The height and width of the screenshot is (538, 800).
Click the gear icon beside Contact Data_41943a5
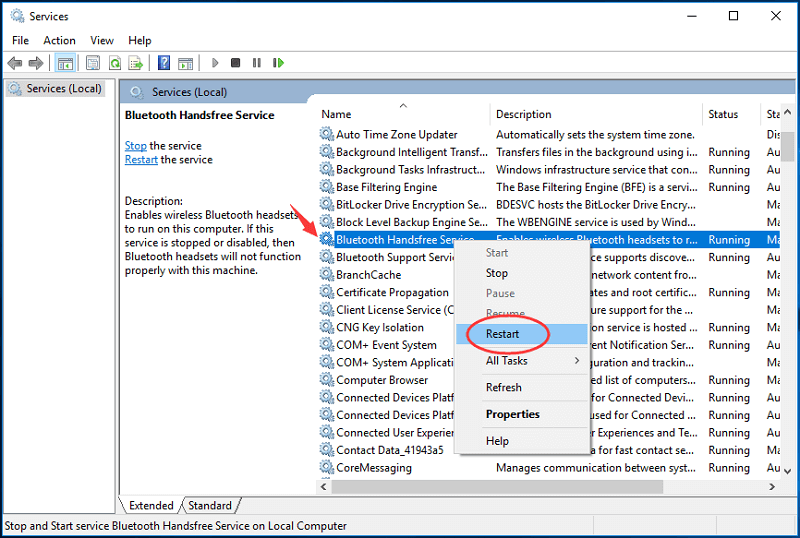327,450
